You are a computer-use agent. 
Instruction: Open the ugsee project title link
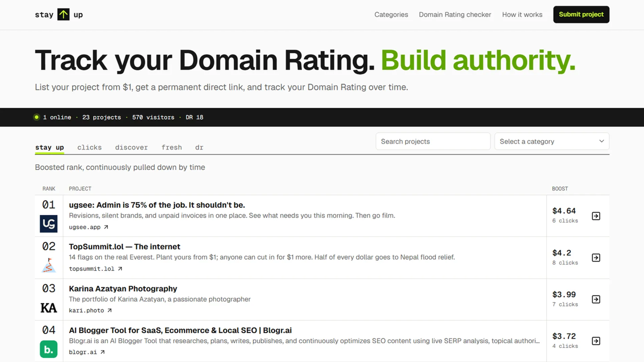[x=157, y=205]
